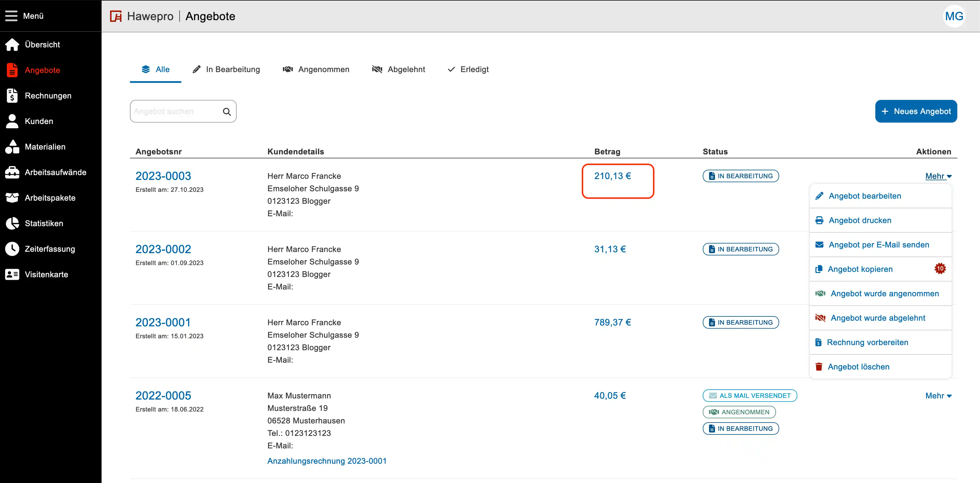Click IN BEARBEITUNG badge of 2023-0002
The height and width of the screenshot is (483, 980).
pyautogui.click(x=740, y=249)
